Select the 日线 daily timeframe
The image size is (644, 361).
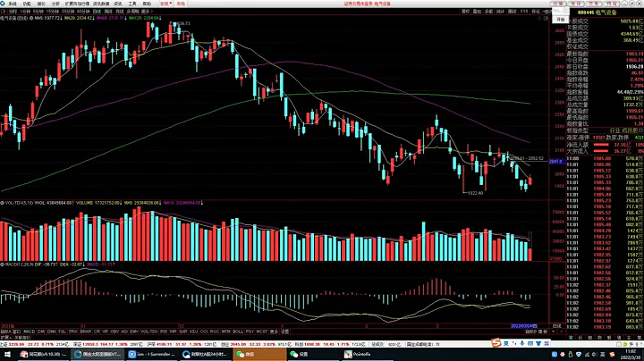[97, 11]
